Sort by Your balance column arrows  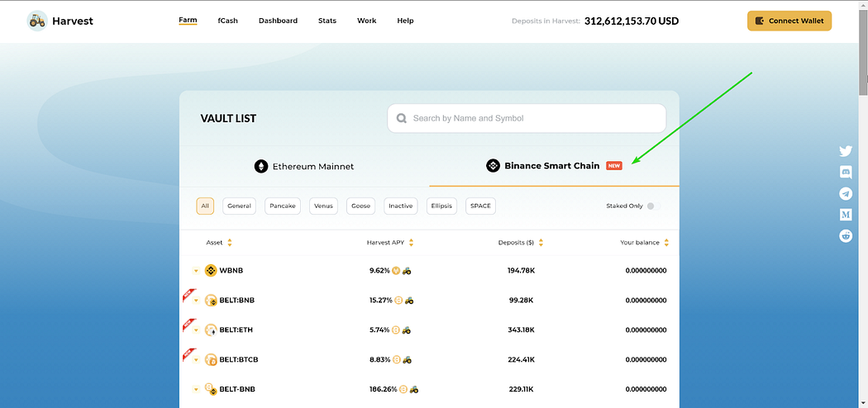(666, 243)
